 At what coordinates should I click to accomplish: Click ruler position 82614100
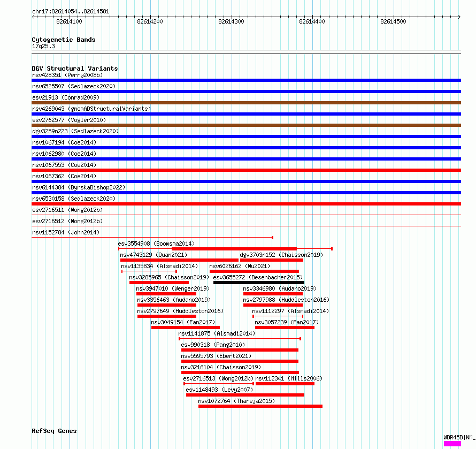(x=69, y=21)
